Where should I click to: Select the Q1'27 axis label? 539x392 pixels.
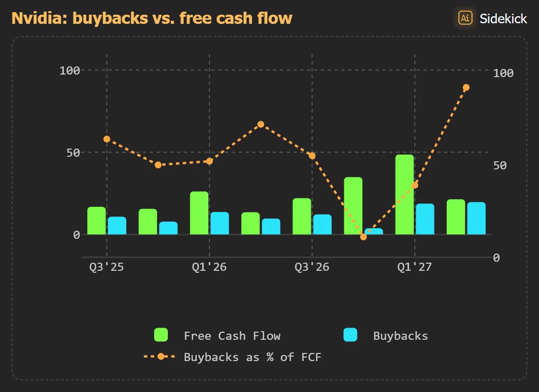coord(415,267)
